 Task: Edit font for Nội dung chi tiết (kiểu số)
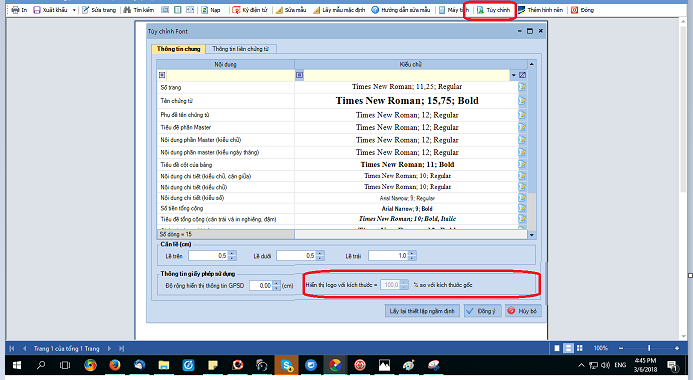[x=522, y=198]
